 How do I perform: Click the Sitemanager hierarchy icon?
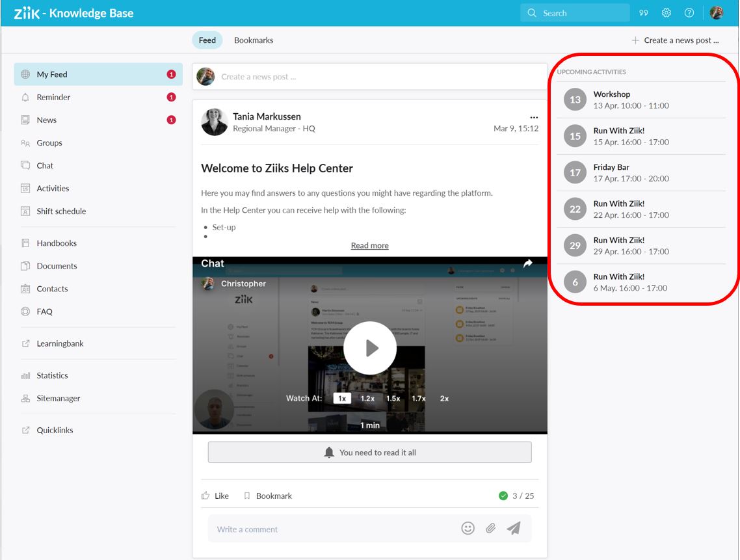point(25,398)
